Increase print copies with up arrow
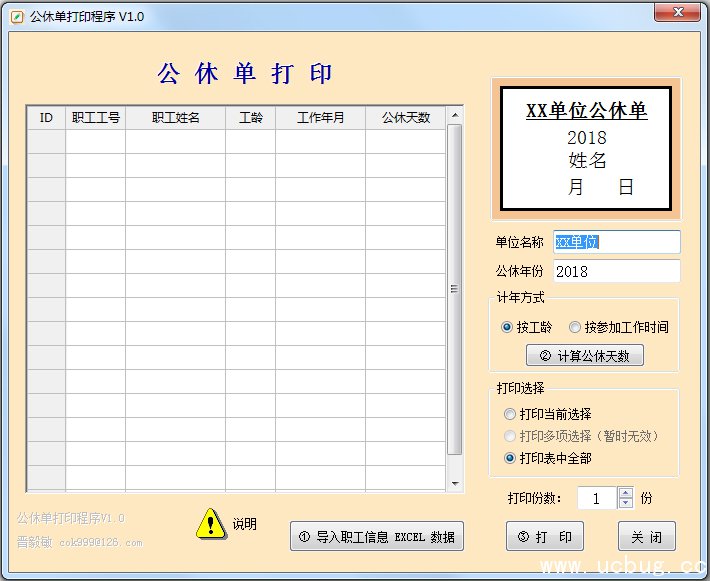710x581 pixels. point(626,492)
